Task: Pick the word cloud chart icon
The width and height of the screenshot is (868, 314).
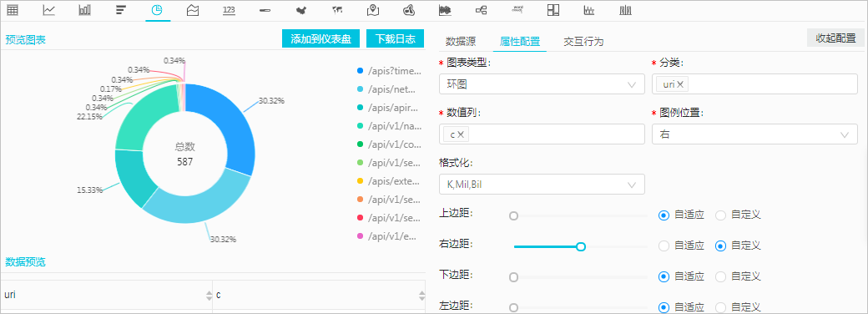Action: pyautogui.click(x=517, y=10)
